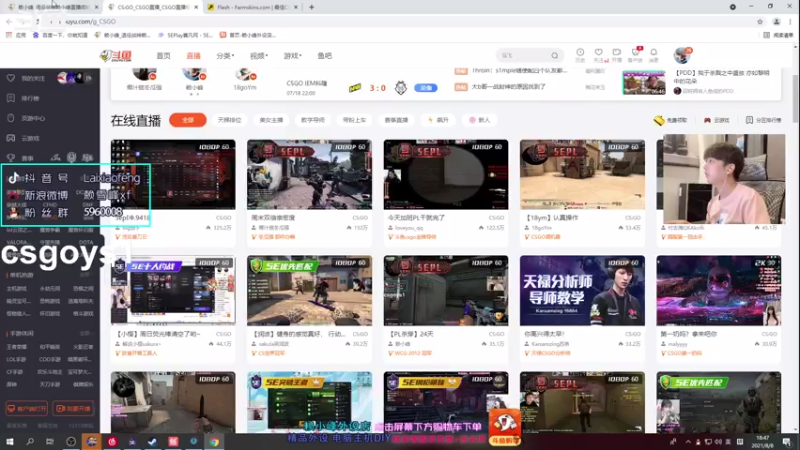Click the page vertical scrollbar

pyautogui.click(x=795, y=98)
